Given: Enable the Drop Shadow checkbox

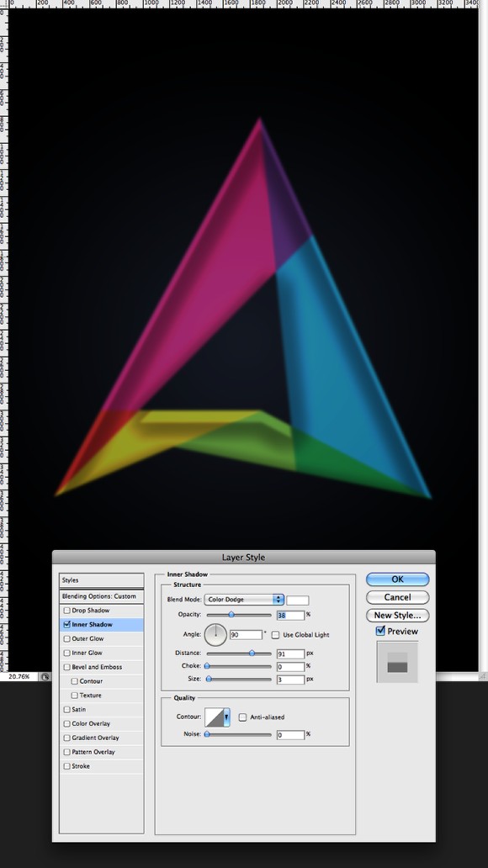Looking at the screenshot, I should coord(67,610).
